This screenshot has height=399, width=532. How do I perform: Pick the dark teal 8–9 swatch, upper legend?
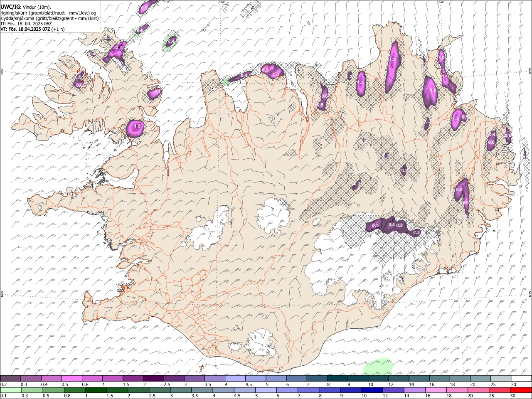pyautogui.click(x=337, y=379)
